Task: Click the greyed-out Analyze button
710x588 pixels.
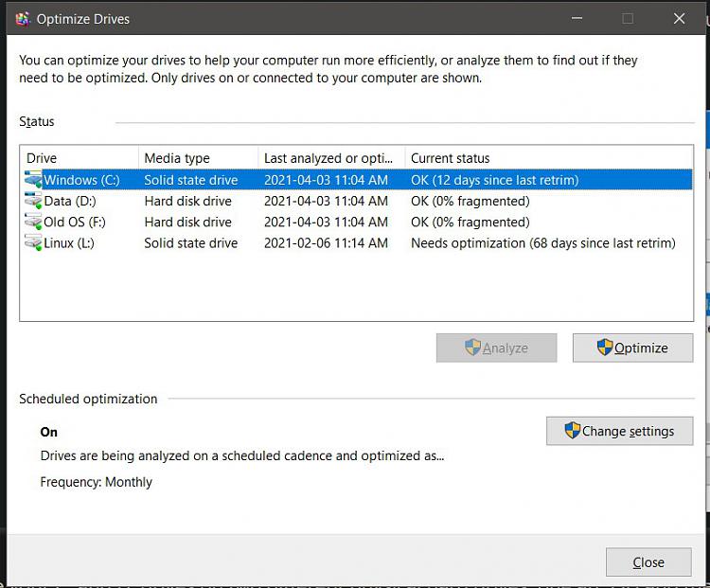Action: pyautogui.click(x=496, y=347)
